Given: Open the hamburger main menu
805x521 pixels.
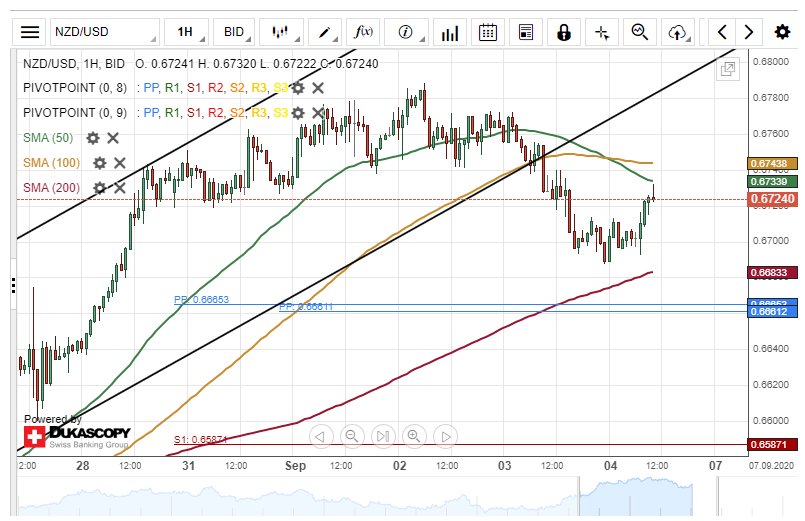Looking at the screenshot, I should 31,32.
